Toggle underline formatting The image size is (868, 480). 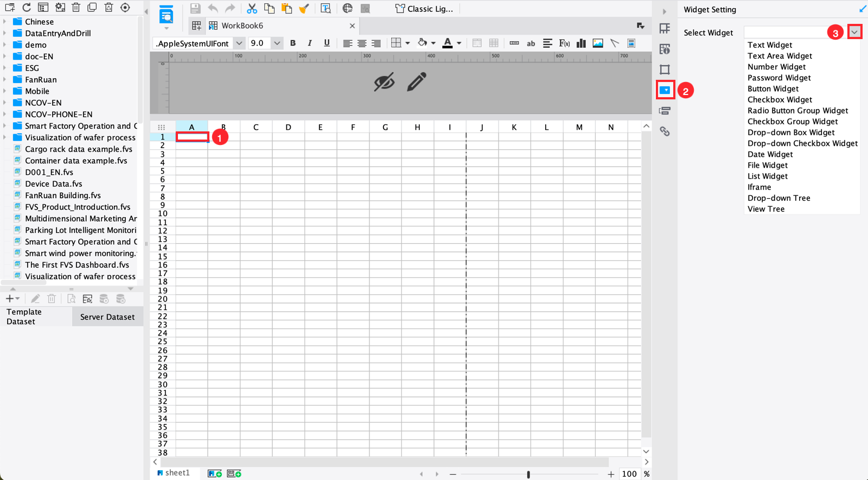(327, 43)
